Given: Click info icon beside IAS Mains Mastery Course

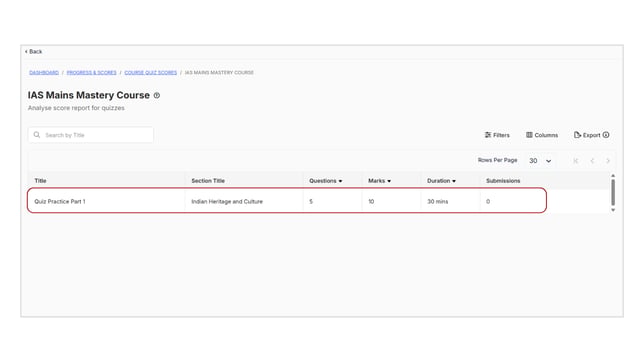Looking at the screenshot, I should coord(157,95).
